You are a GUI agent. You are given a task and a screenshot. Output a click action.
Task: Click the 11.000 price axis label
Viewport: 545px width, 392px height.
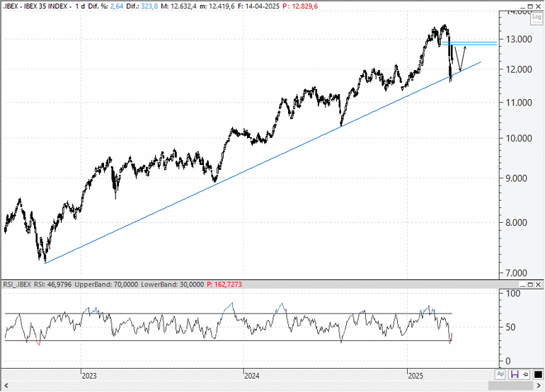[519, 103]
